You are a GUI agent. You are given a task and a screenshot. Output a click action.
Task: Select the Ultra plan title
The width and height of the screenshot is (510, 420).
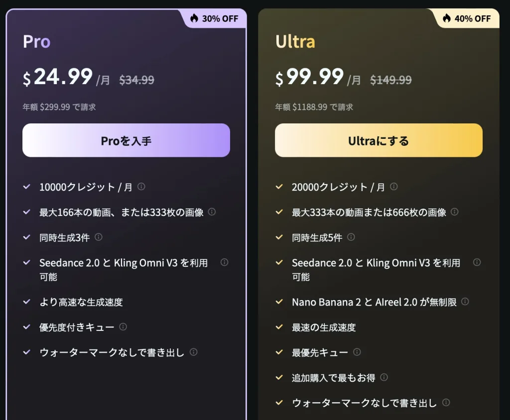click(x=295, y=42)
